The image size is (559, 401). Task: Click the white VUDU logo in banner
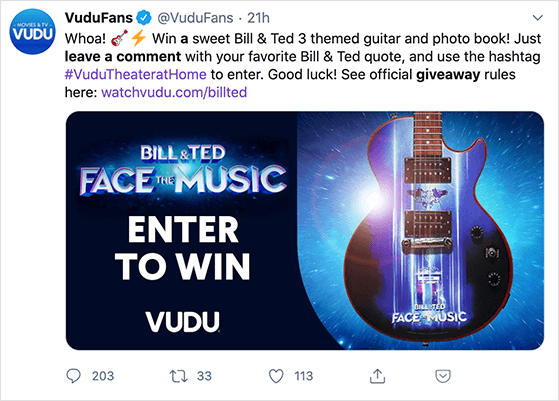point(183,322)
